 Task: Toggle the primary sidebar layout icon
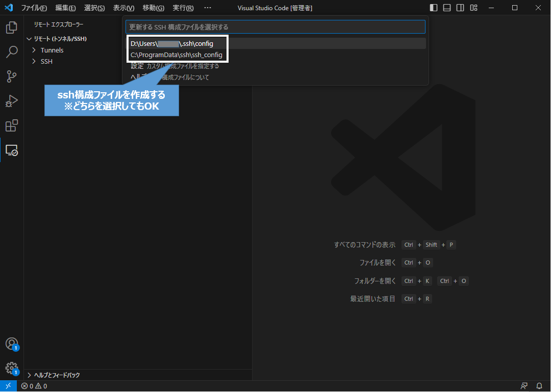434,8
